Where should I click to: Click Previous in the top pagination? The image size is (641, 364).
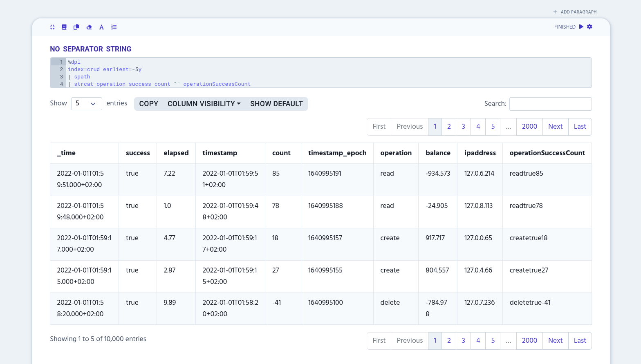coord(410,127)
